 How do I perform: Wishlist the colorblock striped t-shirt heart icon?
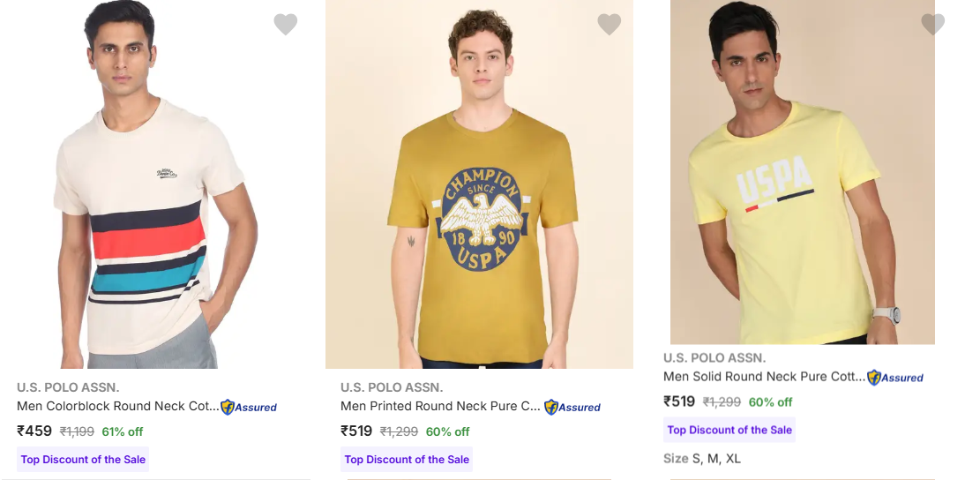(285, 25)
